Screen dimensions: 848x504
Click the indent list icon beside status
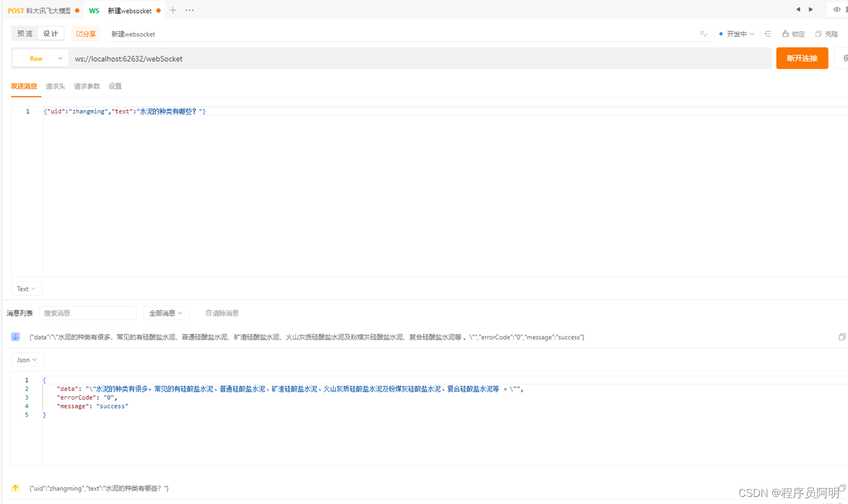[x=767, y=34]
